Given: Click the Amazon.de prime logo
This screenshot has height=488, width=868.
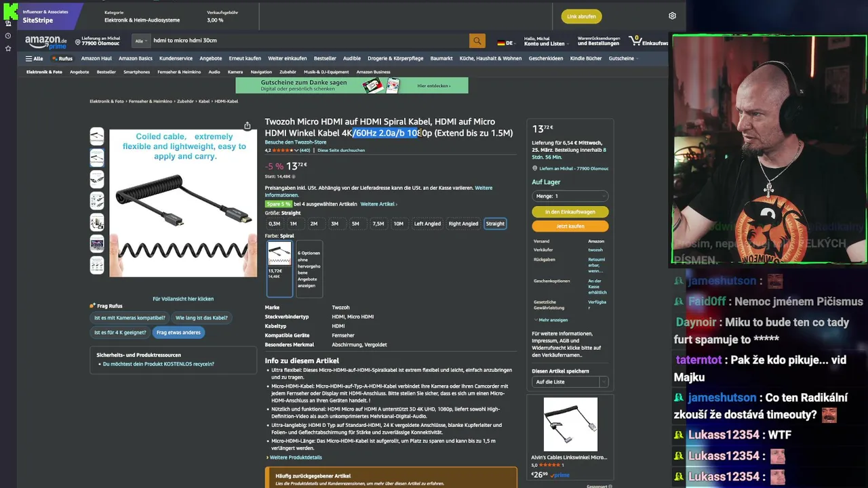Looking at the screenshot, I should (45, 41).
